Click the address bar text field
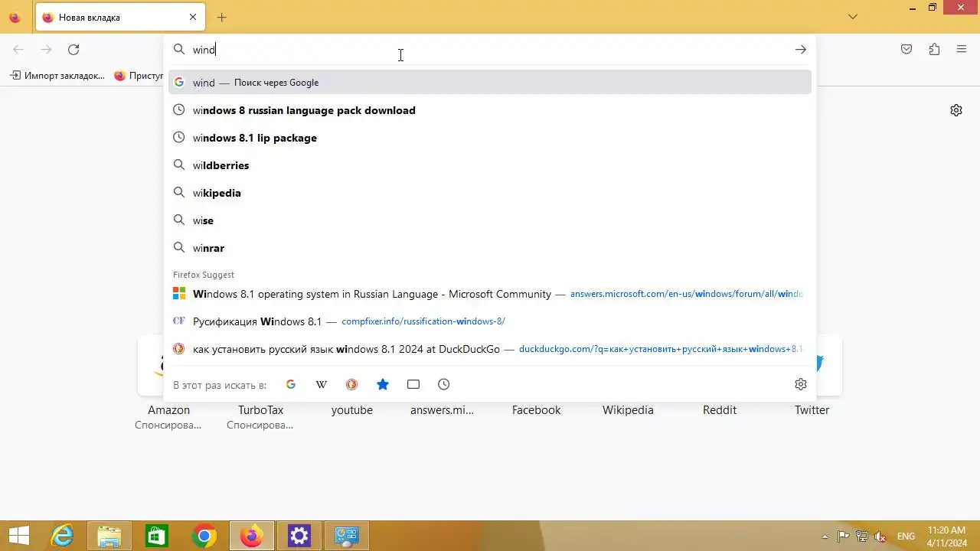The width and height of the screenshot is (980, 551). pyautogui.click(x=490, y=50)
